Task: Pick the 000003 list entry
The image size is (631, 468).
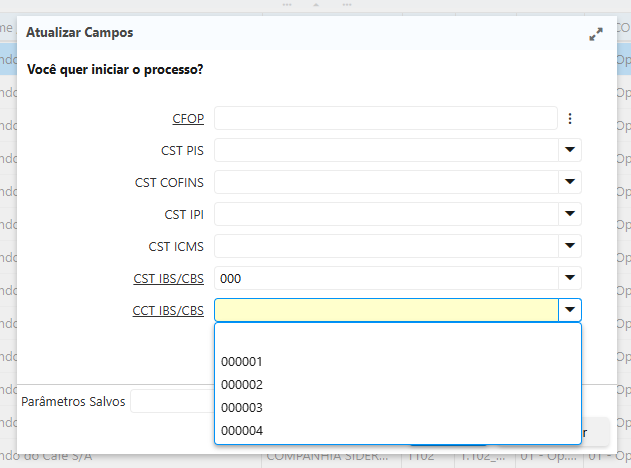Action: 241,408
